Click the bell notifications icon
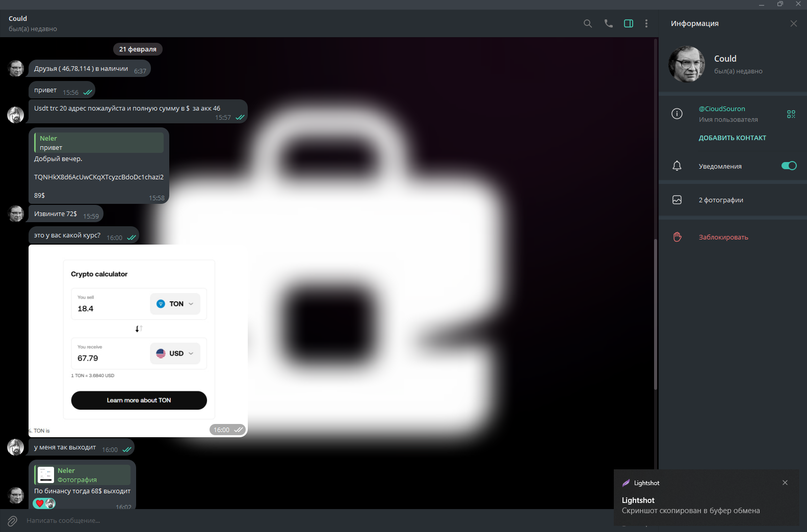Image resolution: width=807 pixels, height=532 pixels. [x=677, y=166]
